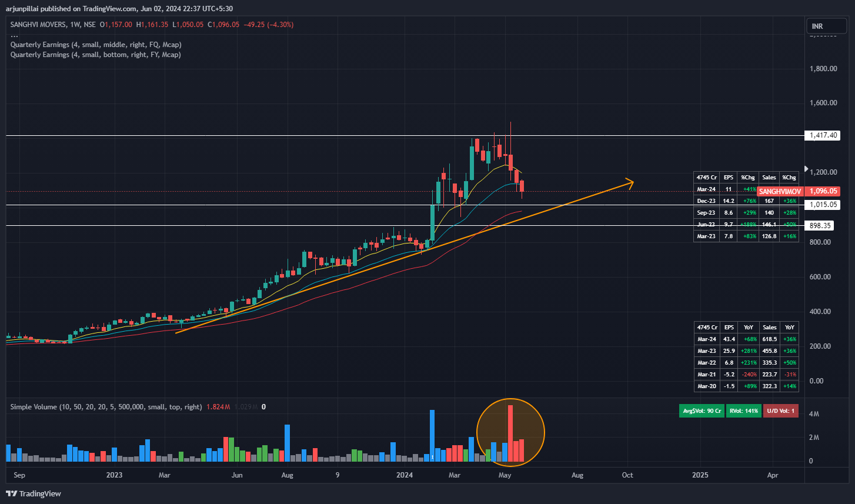Click the L1,050.05 low value
This screenshot has width=855, height=504.
188,25
